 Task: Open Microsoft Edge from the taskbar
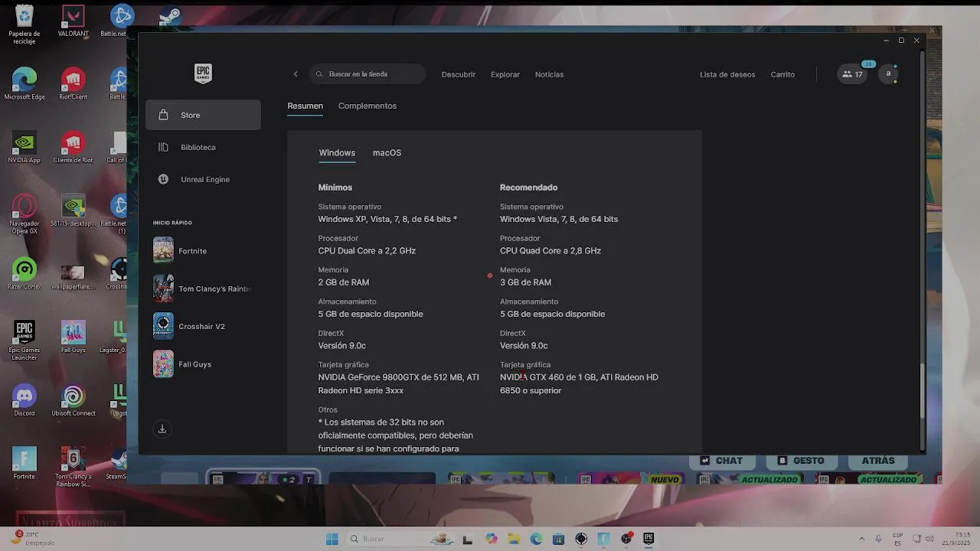click(536, 539)
